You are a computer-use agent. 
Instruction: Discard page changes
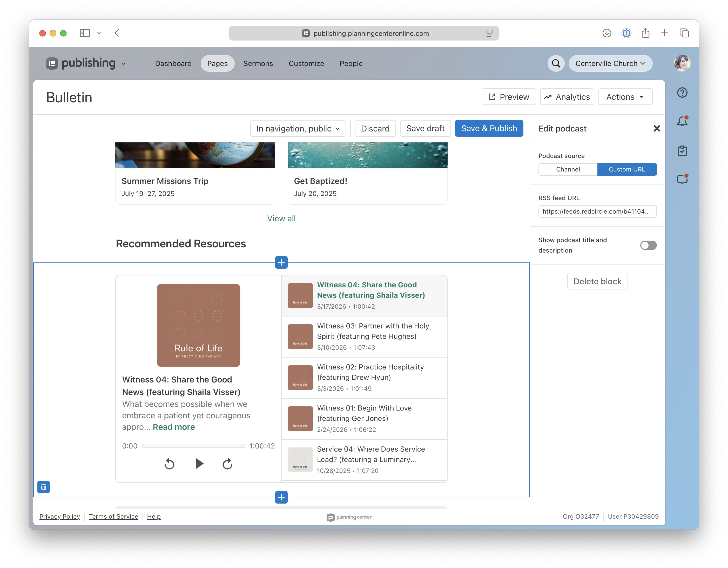[x=375, y=128]
